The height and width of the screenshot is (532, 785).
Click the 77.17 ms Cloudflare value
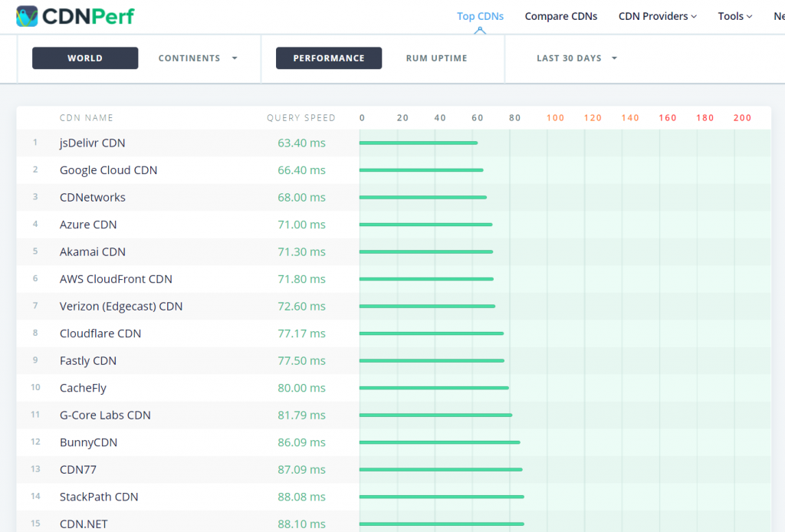pyautogui.click(x=301, y=333)
